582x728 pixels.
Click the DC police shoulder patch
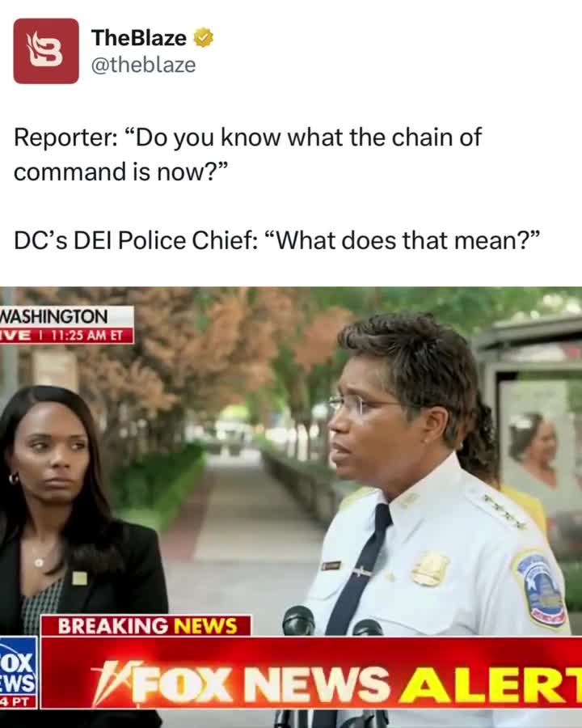tap(540, 587)
